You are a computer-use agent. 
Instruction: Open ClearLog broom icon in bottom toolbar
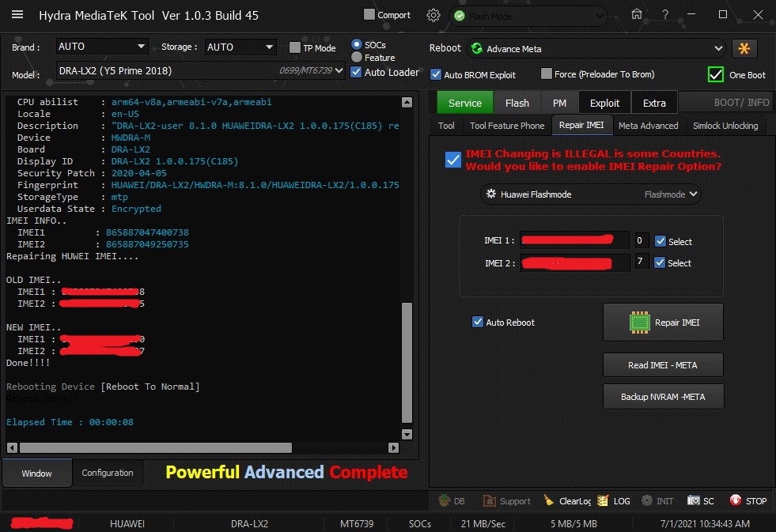tap(549, 500)
